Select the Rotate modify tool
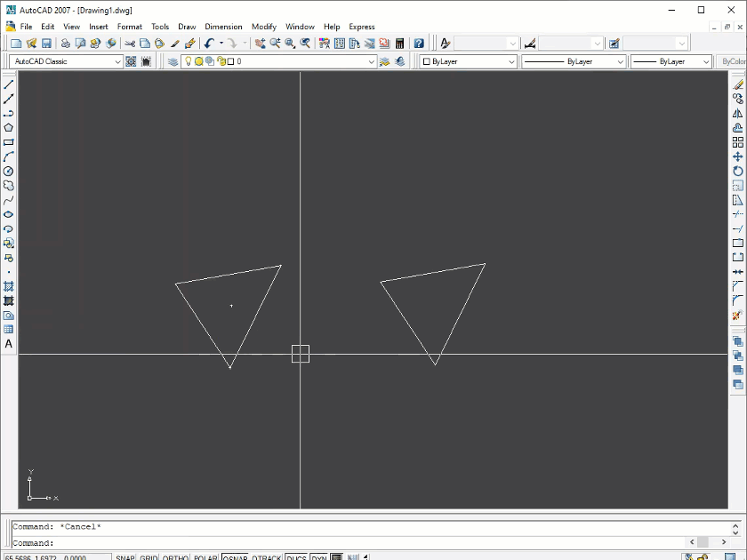 738,171
